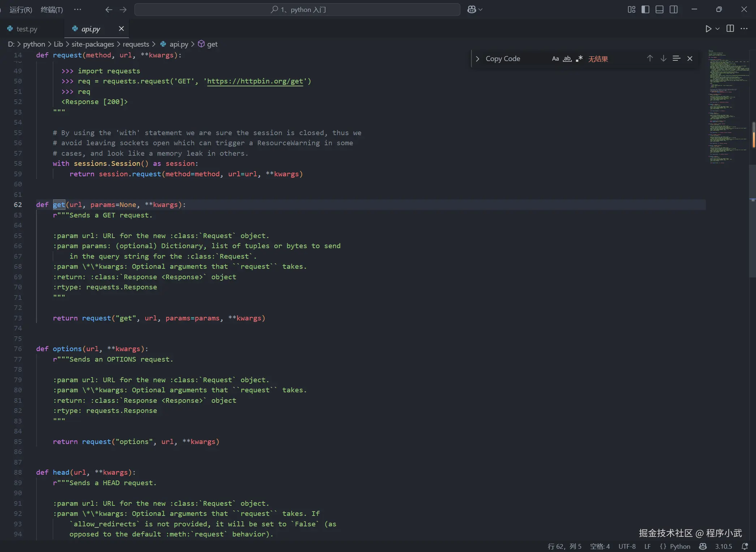The image size is (756, 552).
Task: Enable regular expression search option
Action: point(579,59)
